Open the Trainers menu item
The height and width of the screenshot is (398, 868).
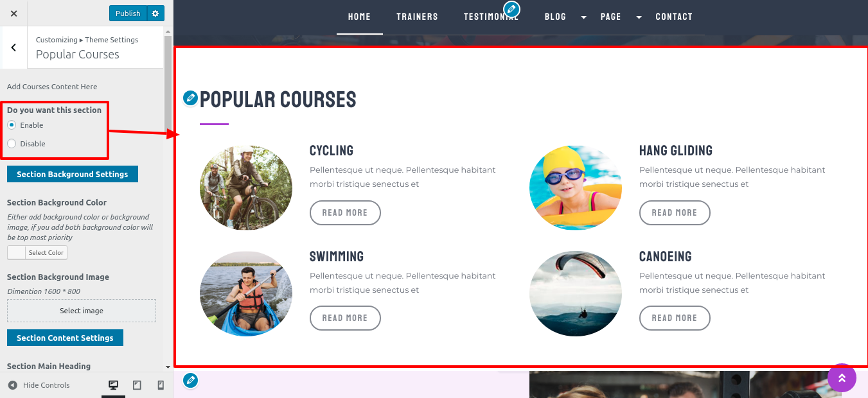417,17
